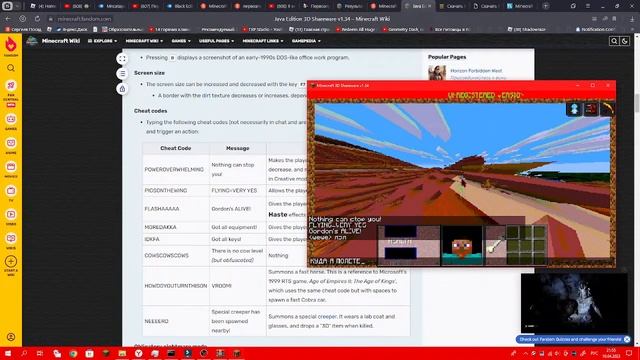
Task: Click the Minecraft Wiki title link
Action: (61, 41)
